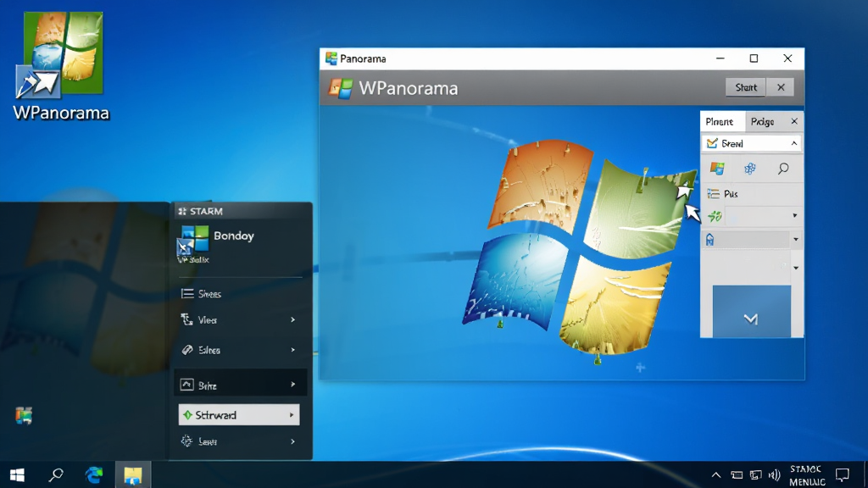Click the STARM header icon in start menu
Screen dimensions: 868x488
[x=182, y=211]
